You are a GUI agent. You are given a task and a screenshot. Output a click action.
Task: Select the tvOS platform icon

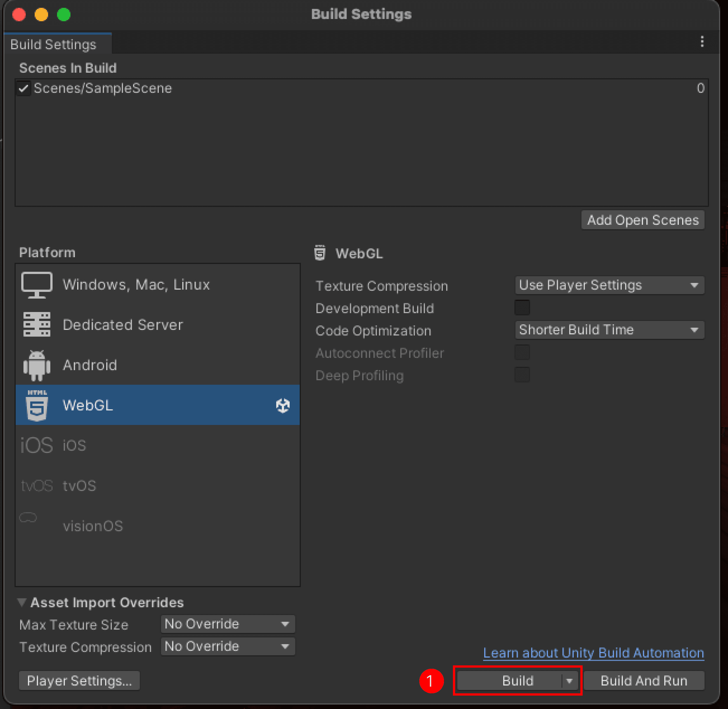[x=37, y=485]
